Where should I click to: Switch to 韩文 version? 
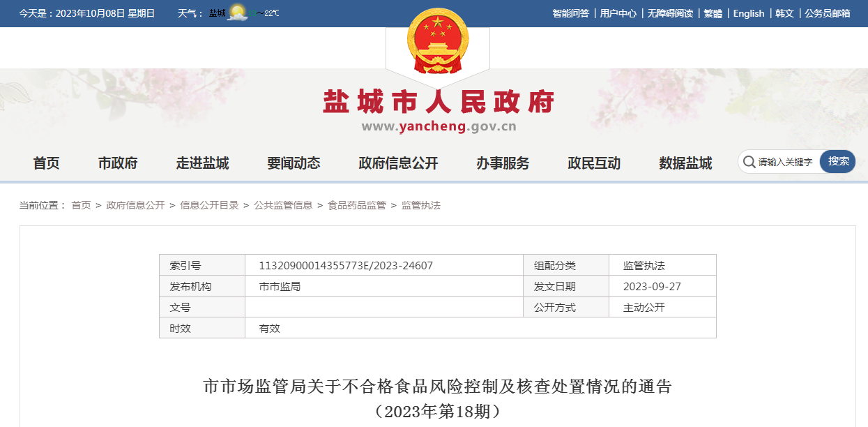pyautogui.click(x=784, y=13)
